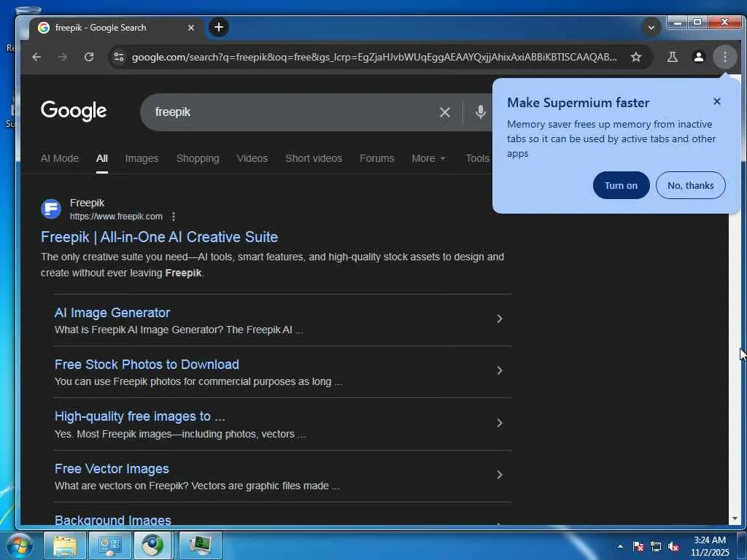Click the page scrollbar down arrow
The image size is (747, 560).
click(734, 518)
